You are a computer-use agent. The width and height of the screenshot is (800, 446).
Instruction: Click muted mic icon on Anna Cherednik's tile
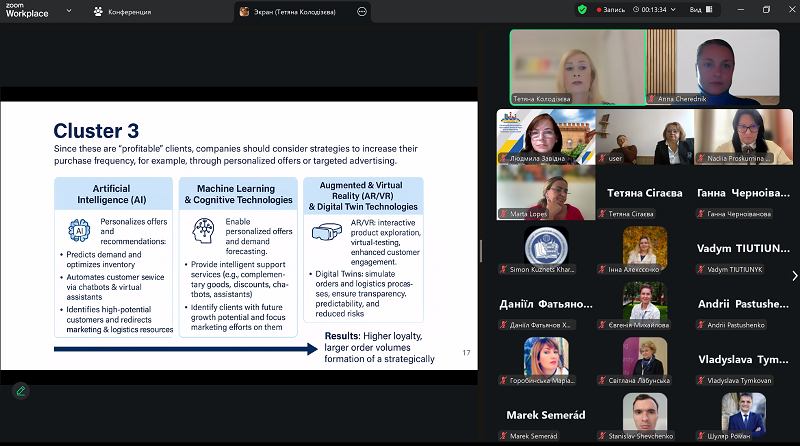coord(653,100)
